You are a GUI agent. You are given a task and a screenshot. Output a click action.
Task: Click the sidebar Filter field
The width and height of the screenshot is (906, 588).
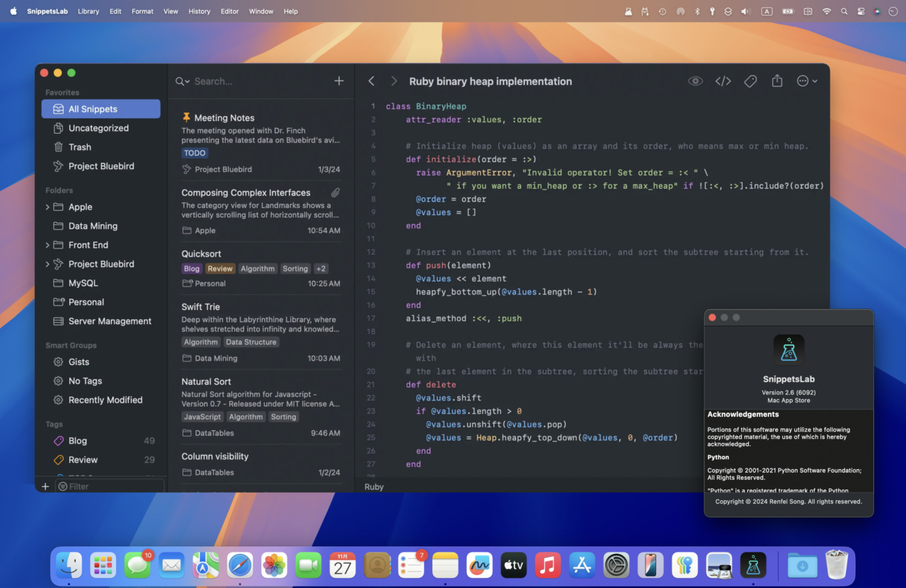point(110,487)
